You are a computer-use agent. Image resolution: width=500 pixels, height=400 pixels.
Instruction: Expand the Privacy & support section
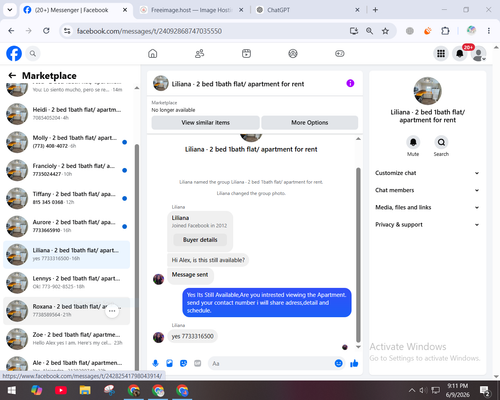427,225
